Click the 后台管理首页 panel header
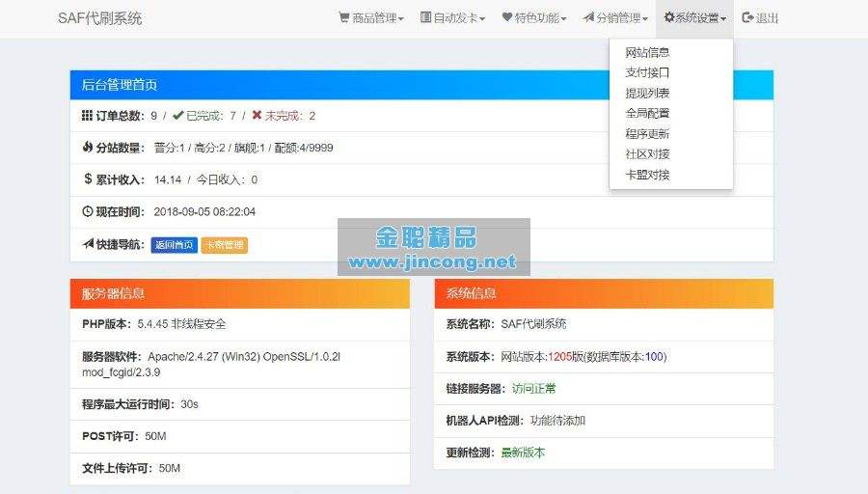Viewport: 868px width, 494px height. [x=421, y=85]
